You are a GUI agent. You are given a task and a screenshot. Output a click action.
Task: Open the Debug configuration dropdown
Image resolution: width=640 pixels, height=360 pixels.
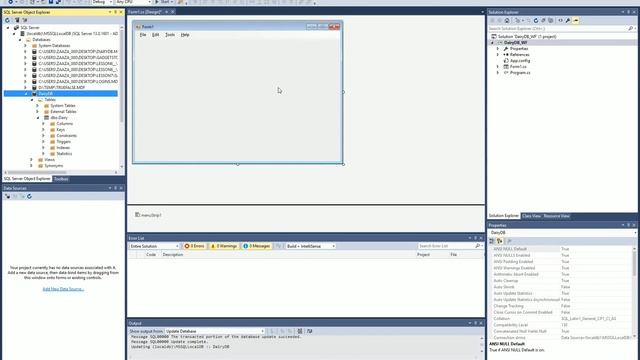[102, 2]
